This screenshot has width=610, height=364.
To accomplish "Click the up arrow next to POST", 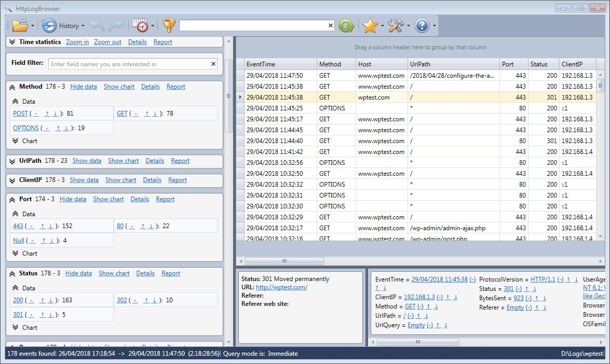I will pos(47,114).
